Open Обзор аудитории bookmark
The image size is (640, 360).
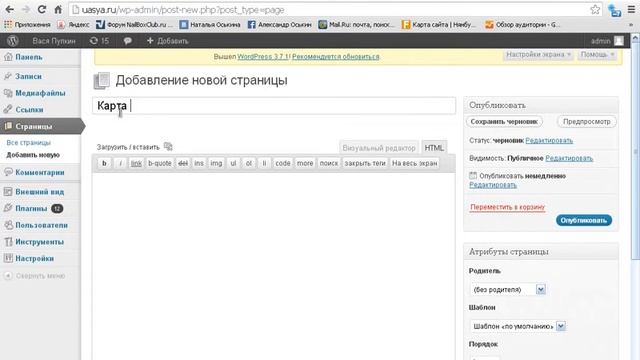[x=523, y=25]
